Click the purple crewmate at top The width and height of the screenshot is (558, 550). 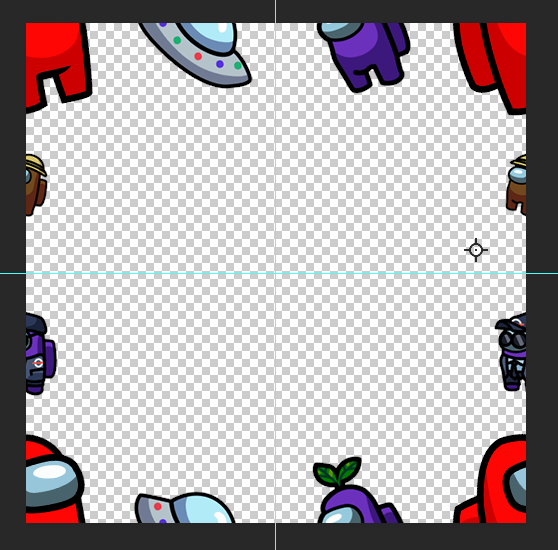pyautogui.click(x=363, y=56)
